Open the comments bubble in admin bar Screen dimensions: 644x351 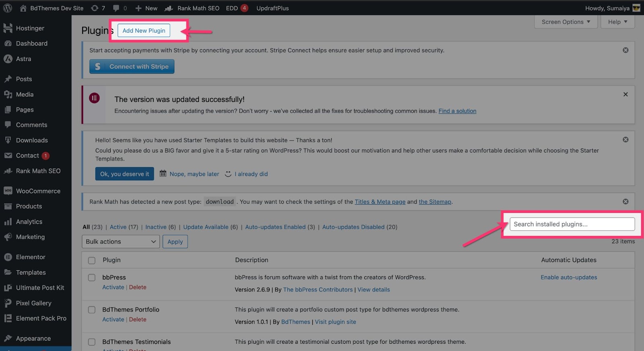[120, 8]
